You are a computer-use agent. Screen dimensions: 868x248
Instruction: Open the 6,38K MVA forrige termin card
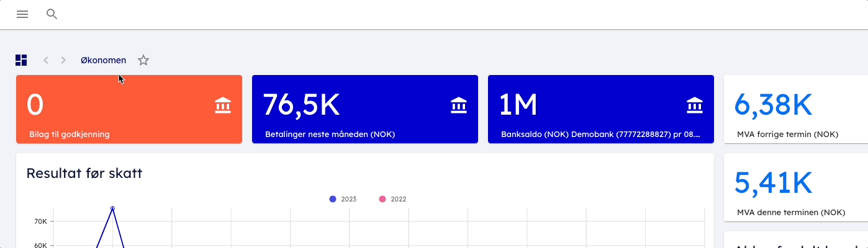tap(795, 110)
